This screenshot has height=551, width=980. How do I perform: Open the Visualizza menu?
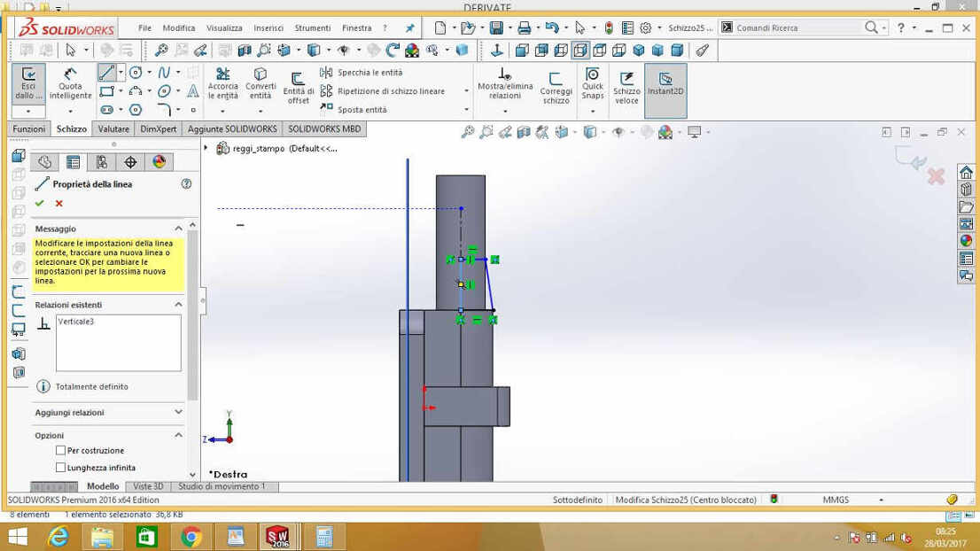pos(224,28)
